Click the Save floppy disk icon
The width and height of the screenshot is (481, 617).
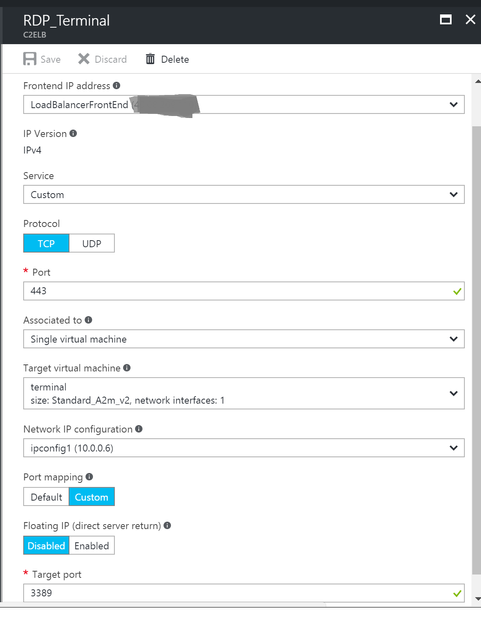click(x=30, y=59)
